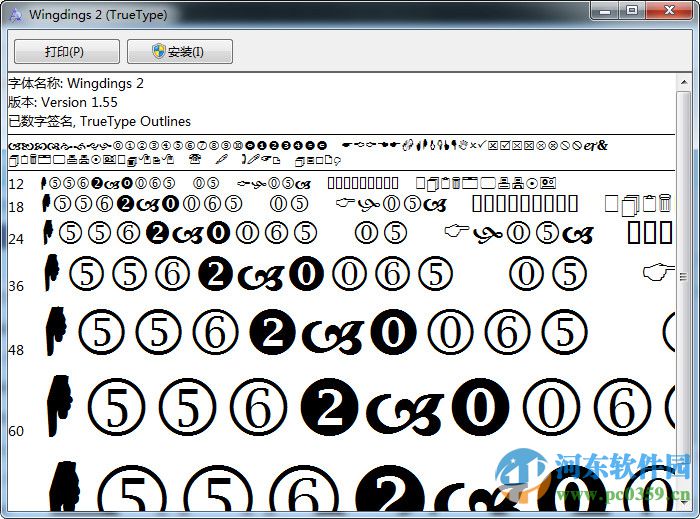This screenshot has height=519, width=700.
Task: Click the 12 point size label
Action: coord(16,184)
